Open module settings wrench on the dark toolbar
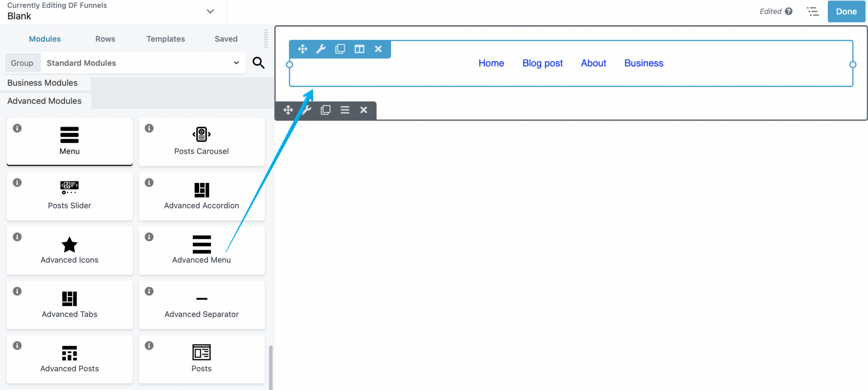This screenshot has width=868, height=390. [x=306, y=110]
